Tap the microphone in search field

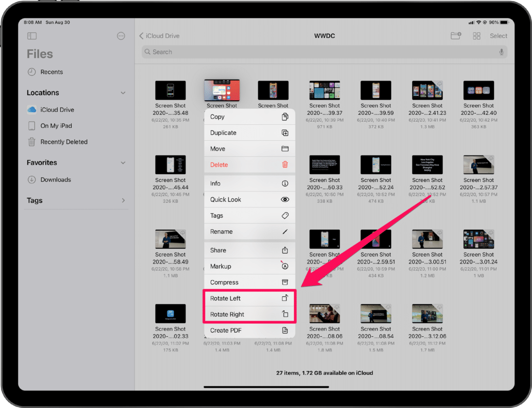(501, 52)
